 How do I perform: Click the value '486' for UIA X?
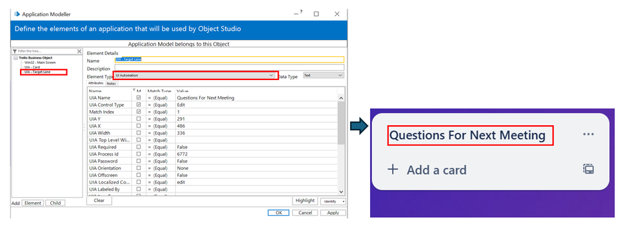(x=181, y=126)
